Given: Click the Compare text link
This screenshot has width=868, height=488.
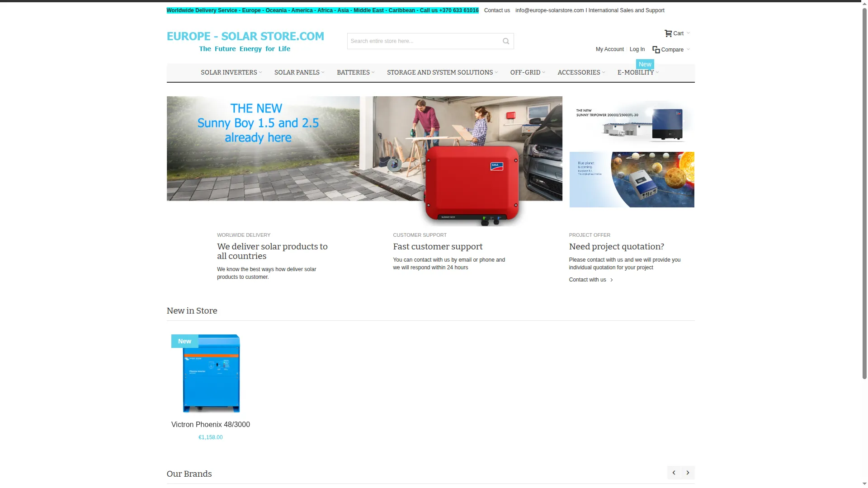Looking at the screenshot, I should click(672, 50).
